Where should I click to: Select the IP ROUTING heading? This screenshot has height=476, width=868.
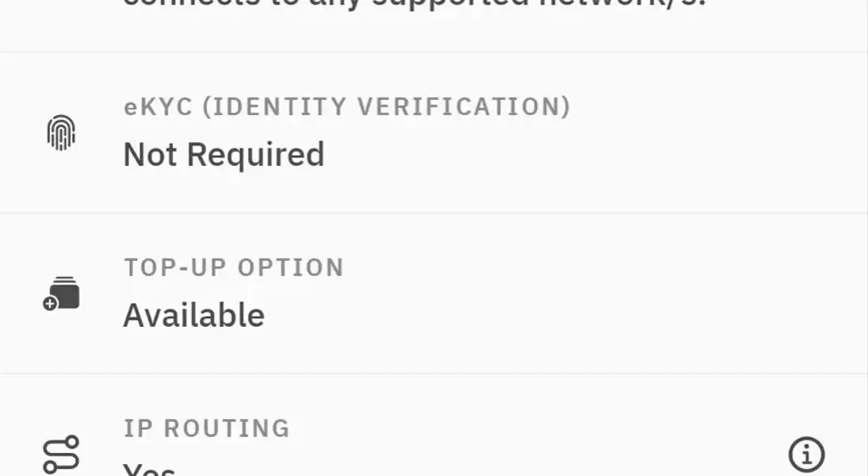click(x=206, y=428)
